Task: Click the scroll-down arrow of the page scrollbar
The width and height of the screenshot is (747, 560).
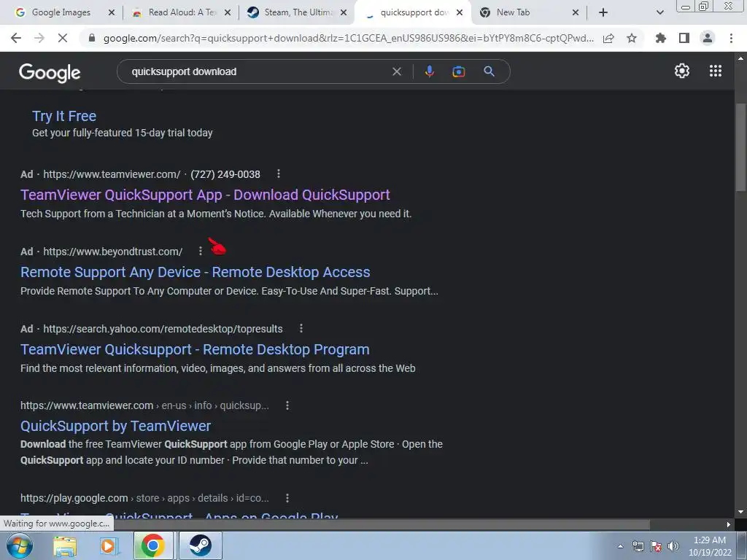Action: click(740, 512)
